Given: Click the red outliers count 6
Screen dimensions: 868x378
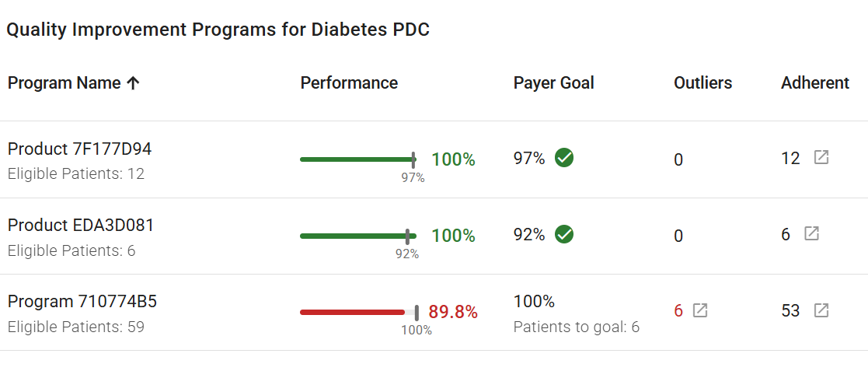Looking at the screenshot, I should 678,310.
